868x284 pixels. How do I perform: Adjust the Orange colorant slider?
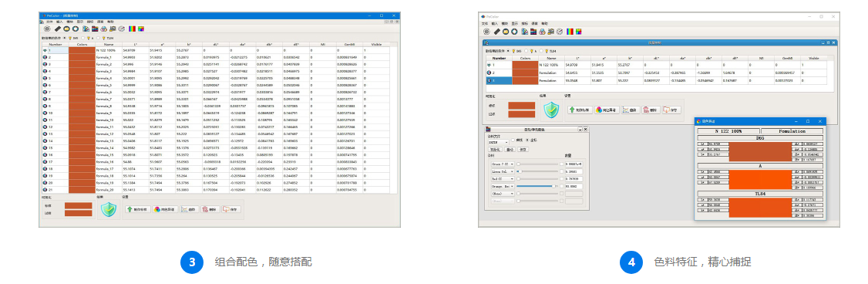click(537, 187)
